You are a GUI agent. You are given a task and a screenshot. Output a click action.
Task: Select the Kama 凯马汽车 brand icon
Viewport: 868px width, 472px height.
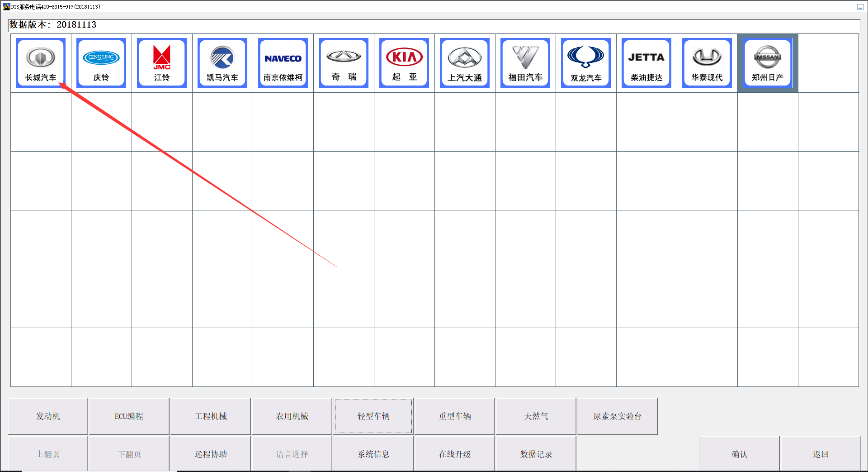(222, 63)
